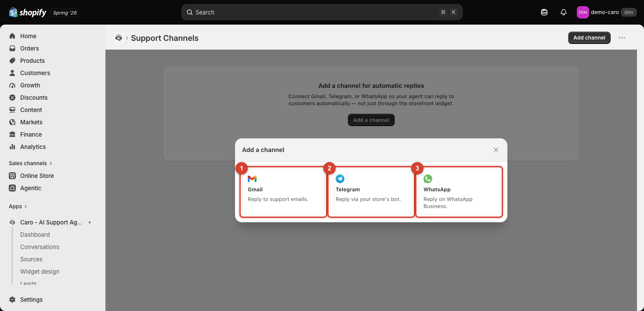Click the Customers person icon

point(12,73)
